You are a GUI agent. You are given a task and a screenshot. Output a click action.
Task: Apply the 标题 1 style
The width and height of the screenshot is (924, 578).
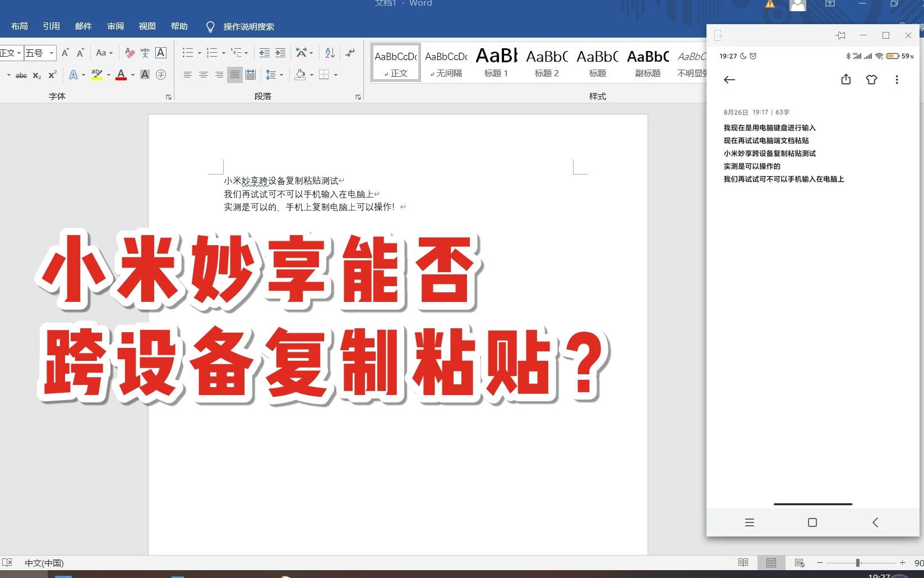pos(496,63)
